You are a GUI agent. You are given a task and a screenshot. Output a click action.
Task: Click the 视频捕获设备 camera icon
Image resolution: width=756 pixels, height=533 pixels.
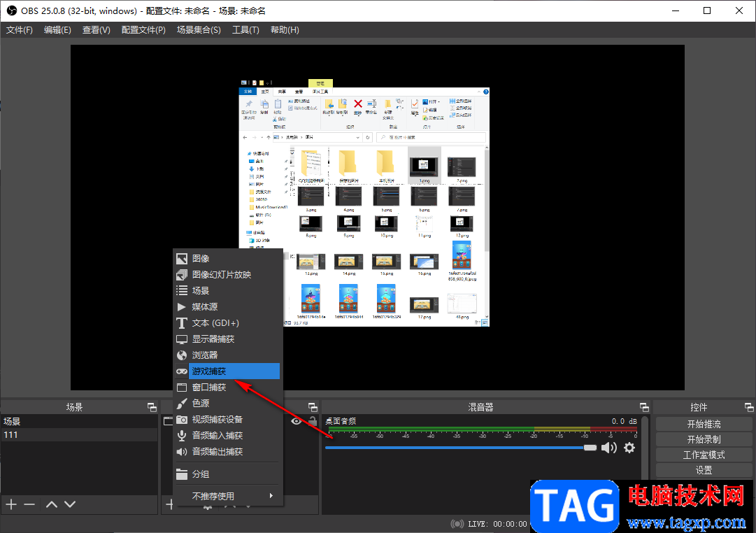182,419
